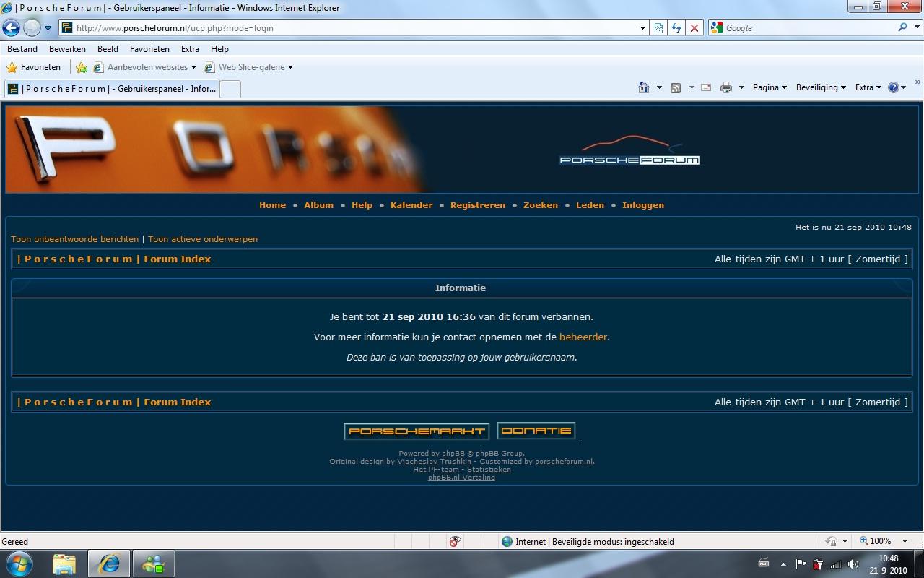Click the browser Back arrow button
This screenshot has height=578, width=924.
coord(12,28)
